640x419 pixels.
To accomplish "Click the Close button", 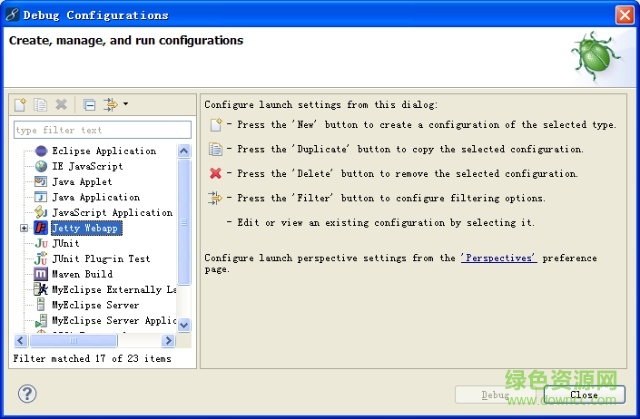I will [583, 395].
